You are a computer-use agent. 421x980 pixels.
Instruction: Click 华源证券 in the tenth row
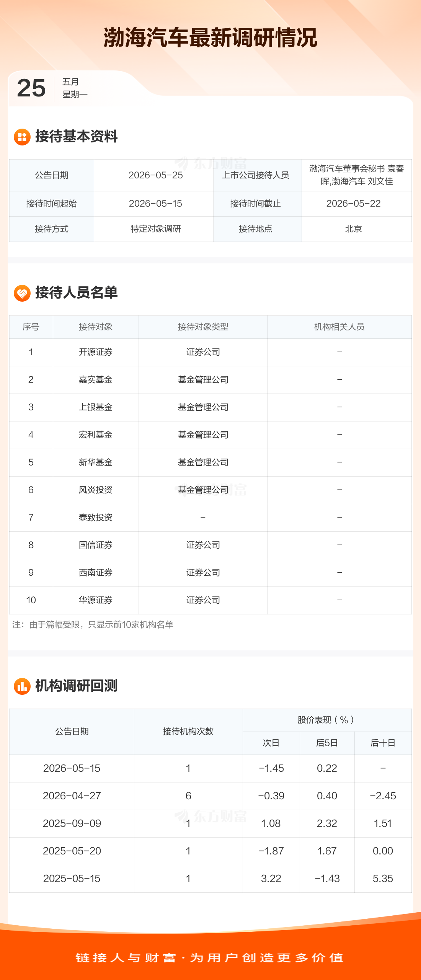tap(96, 600)
